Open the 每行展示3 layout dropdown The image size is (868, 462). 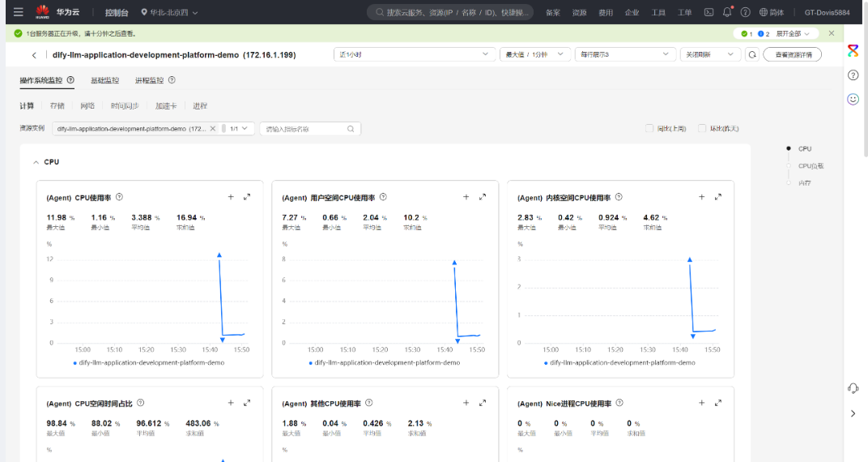[624, 54]
